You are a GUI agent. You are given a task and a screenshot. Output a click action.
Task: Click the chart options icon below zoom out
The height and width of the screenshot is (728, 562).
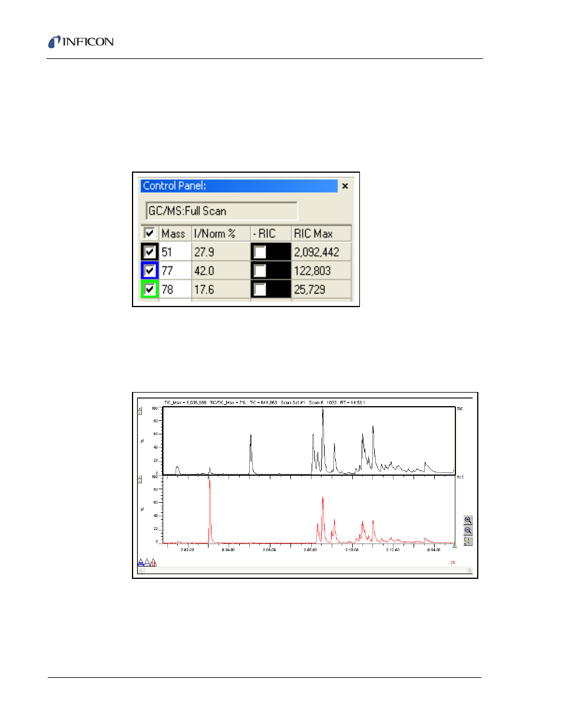[468, 541]
